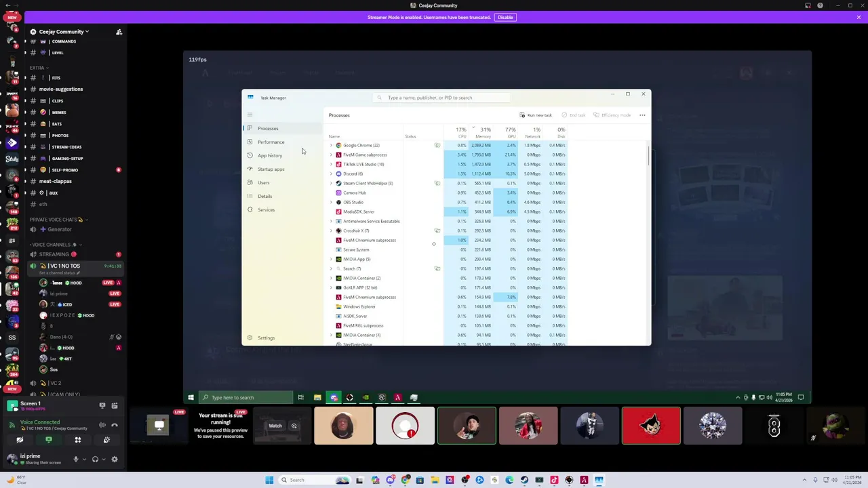Open the headphone output options arrow

(104, 460)
